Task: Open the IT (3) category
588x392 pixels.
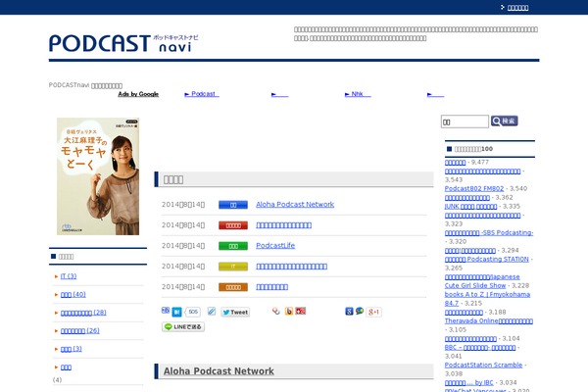Action: pyautogui.click(x=69, y=276)
